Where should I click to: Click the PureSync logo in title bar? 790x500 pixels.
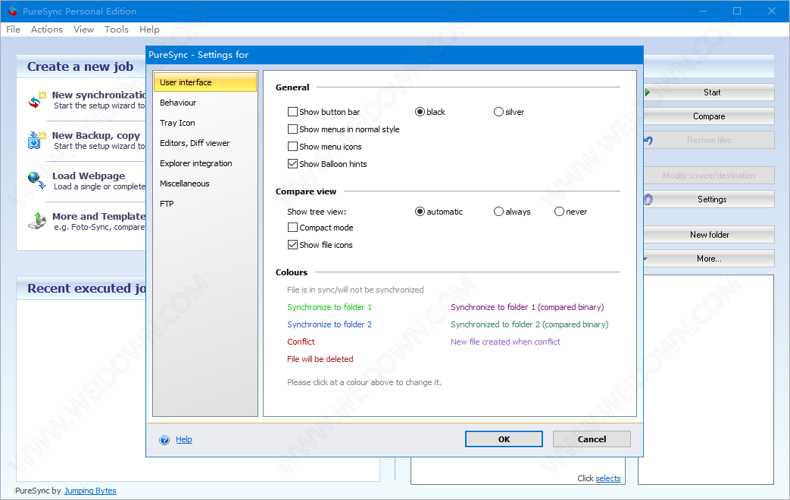click(12, 11)
